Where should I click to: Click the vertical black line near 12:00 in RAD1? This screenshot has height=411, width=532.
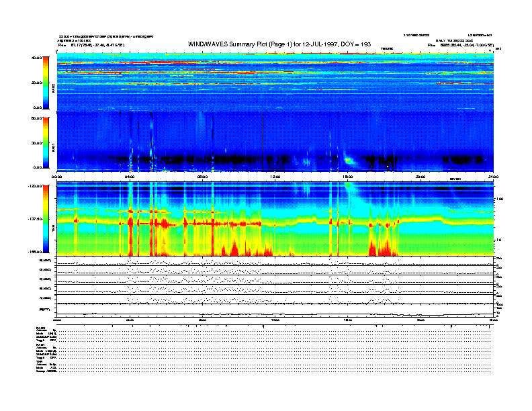coord(263,142)
